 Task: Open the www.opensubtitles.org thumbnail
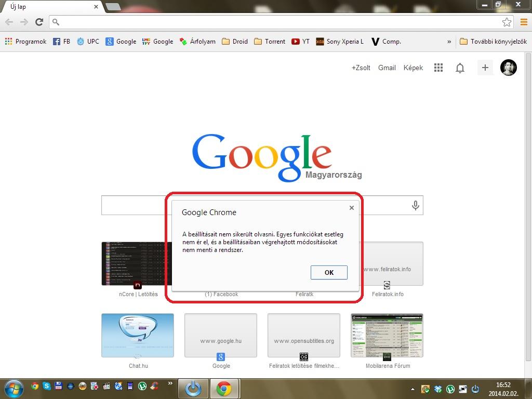(304, 336)
